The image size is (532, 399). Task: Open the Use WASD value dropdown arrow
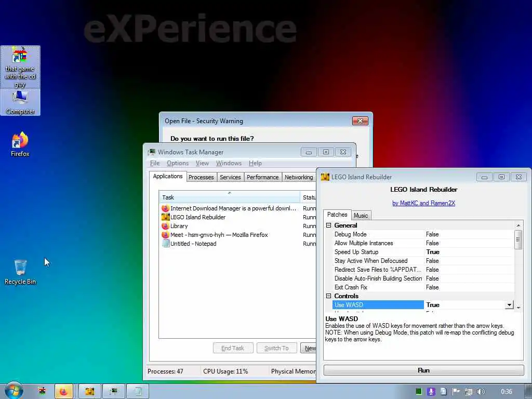[x=509, y=305]
